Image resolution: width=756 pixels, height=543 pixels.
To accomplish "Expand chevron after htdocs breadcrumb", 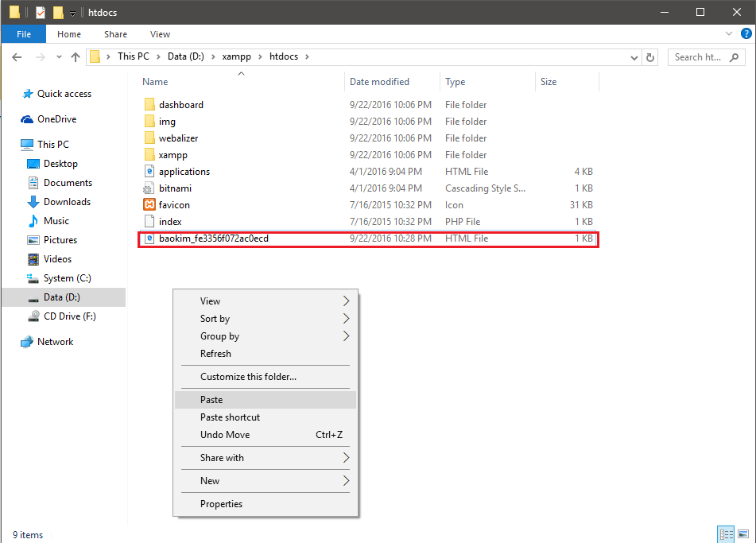I will (307, 57).
